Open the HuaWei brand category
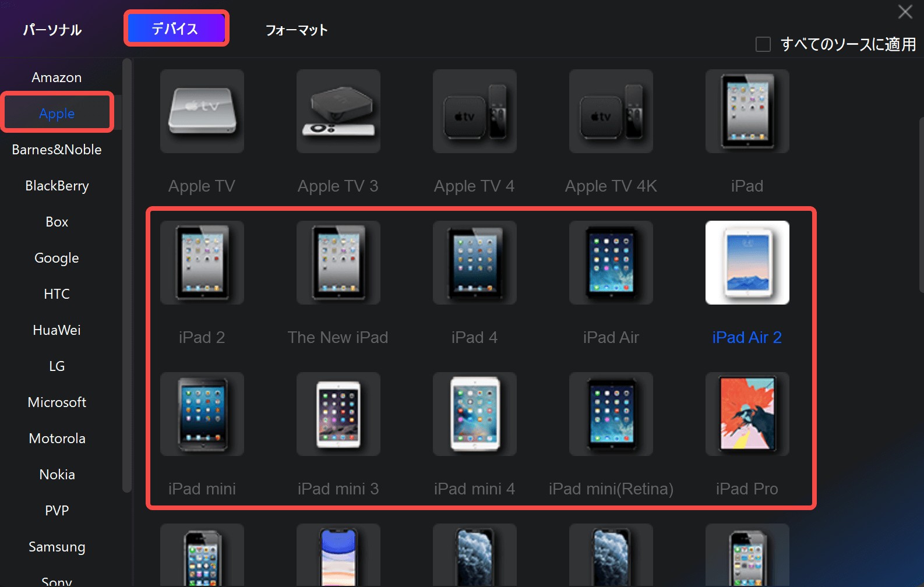 (57, 330)
